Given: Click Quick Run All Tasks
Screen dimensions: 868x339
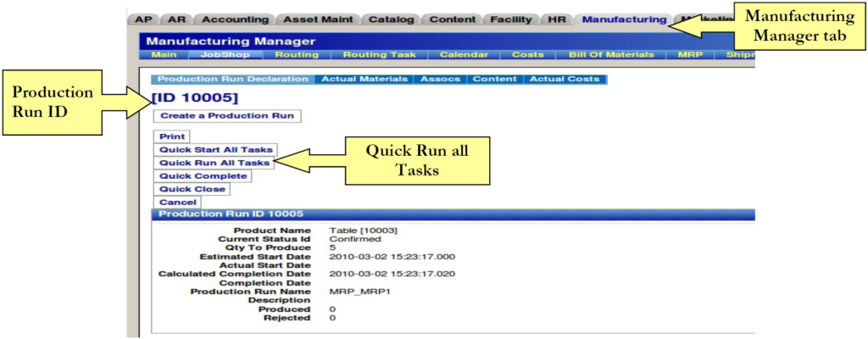Looking at the screenshot, I should [x=214, y=163].
